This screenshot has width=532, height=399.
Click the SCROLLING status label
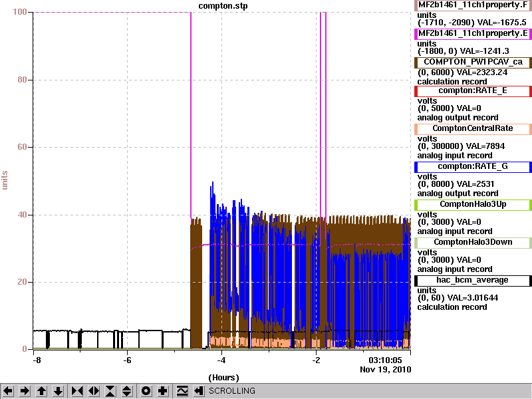pyautogui.click(x=231, y=391)
